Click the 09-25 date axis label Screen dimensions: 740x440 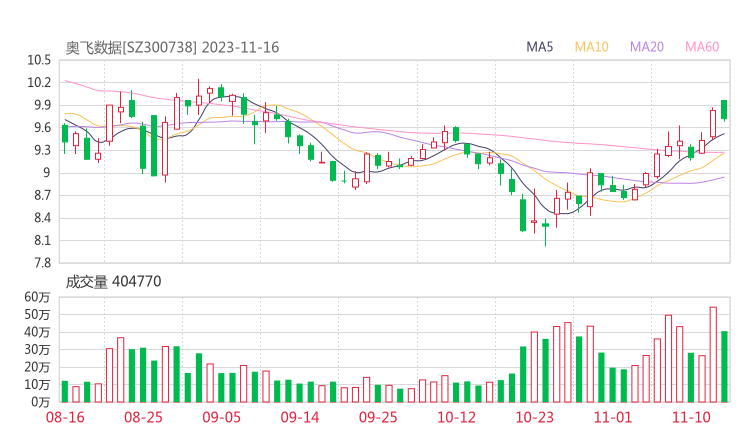point(378,417)
